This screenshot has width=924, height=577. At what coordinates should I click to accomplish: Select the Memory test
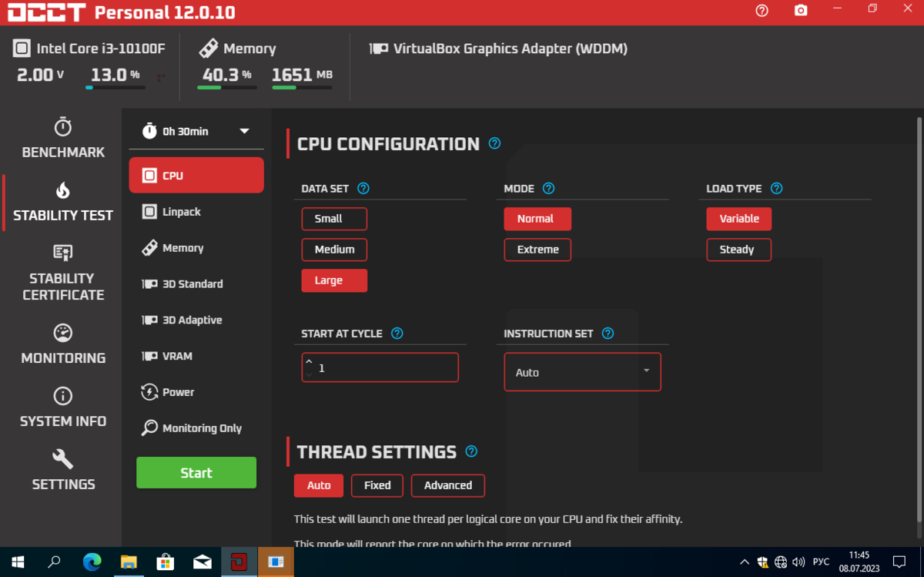(196, 248)
